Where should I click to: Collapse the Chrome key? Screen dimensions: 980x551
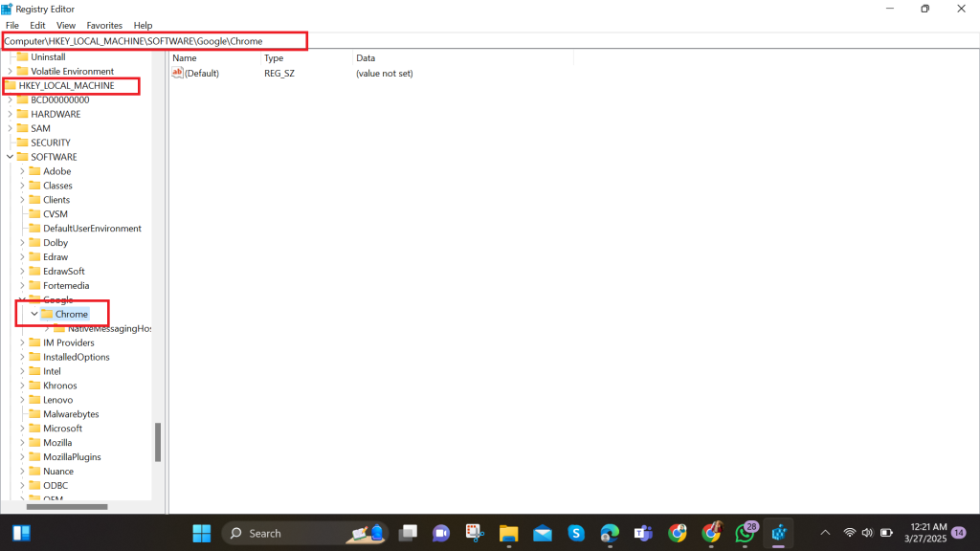[34, 314]
